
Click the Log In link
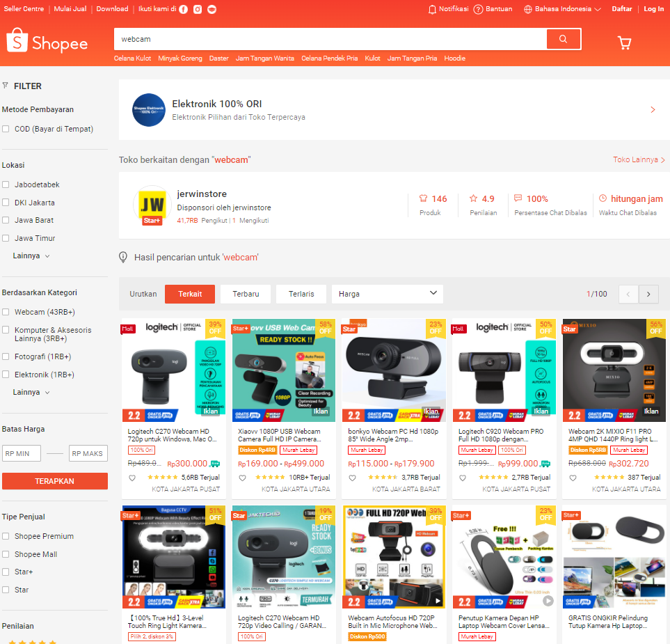pos(654,8)
